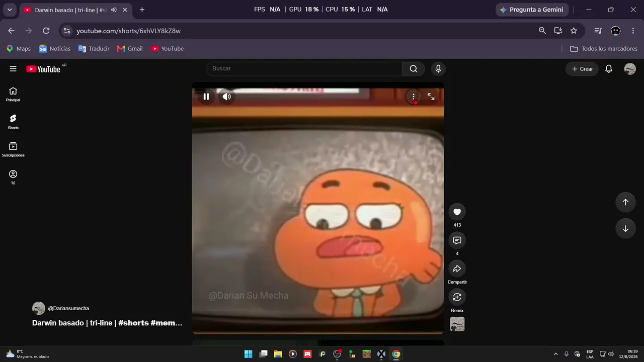This screenshot has width=644, height=362.
Task: Open the Short's sound thumbnail below Remix
Action: tap(457, 324)
